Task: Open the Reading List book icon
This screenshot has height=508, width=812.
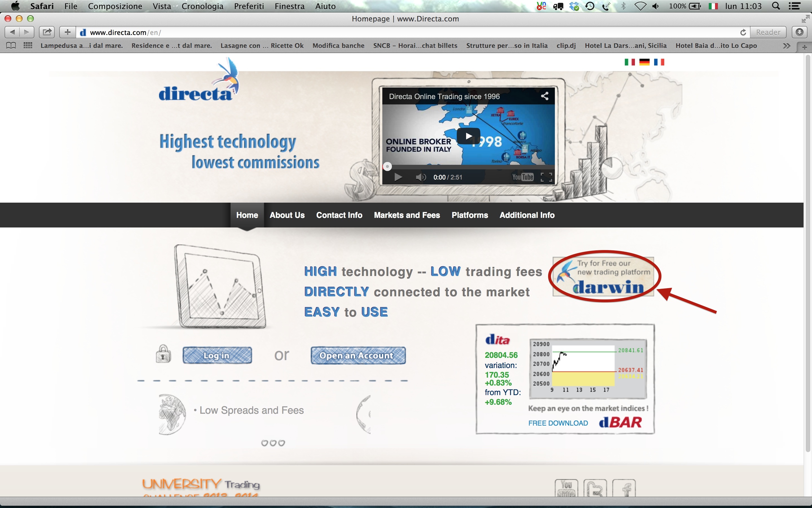Action: pyautogui.click(x=11, y=45)
